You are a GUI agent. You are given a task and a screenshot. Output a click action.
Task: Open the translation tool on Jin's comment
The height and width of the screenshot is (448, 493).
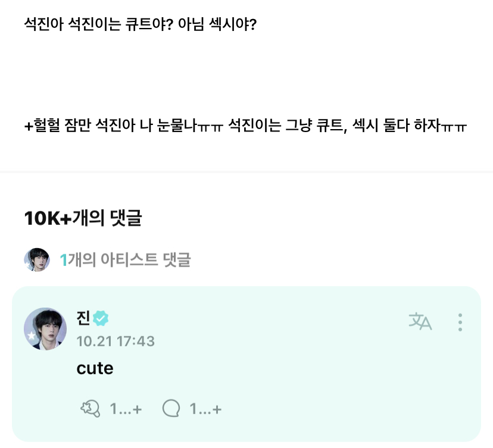coord(420,322)
